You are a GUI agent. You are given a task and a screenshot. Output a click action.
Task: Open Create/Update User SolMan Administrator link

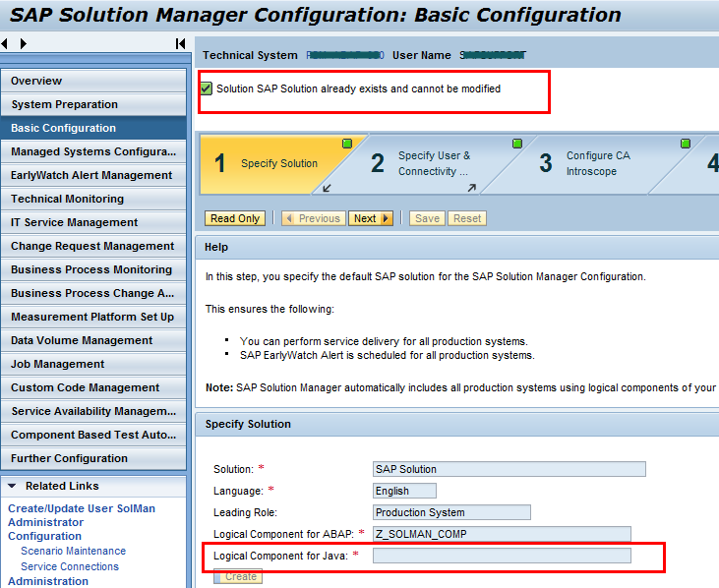click(x=82, y=515)
